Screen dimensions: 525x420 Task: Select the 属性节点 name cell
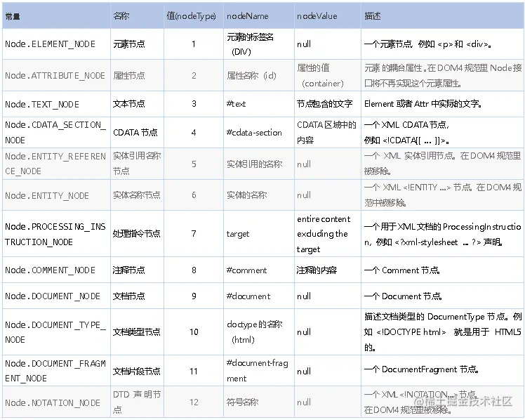(x=138, y=75)
